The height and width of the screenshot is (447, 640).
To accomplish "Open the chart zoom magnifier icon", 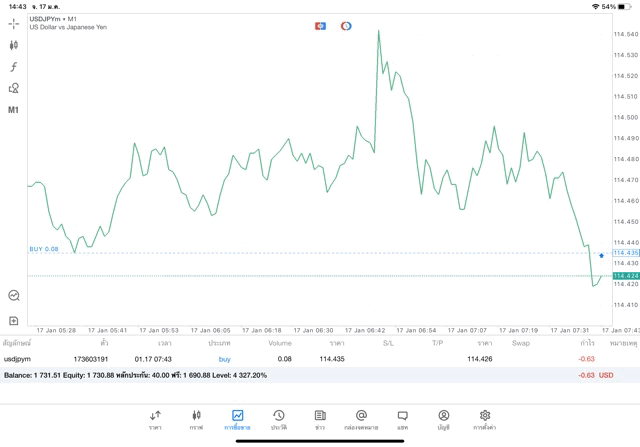I will point(13,295).
